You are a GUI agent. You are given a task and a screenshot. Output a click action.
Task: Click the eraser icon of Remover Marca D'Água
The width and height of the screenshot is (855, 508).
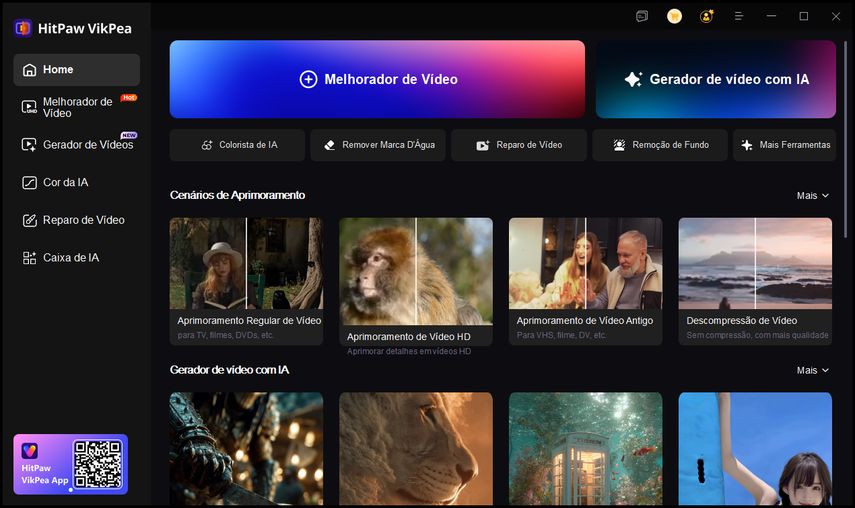tap(330, 145)
